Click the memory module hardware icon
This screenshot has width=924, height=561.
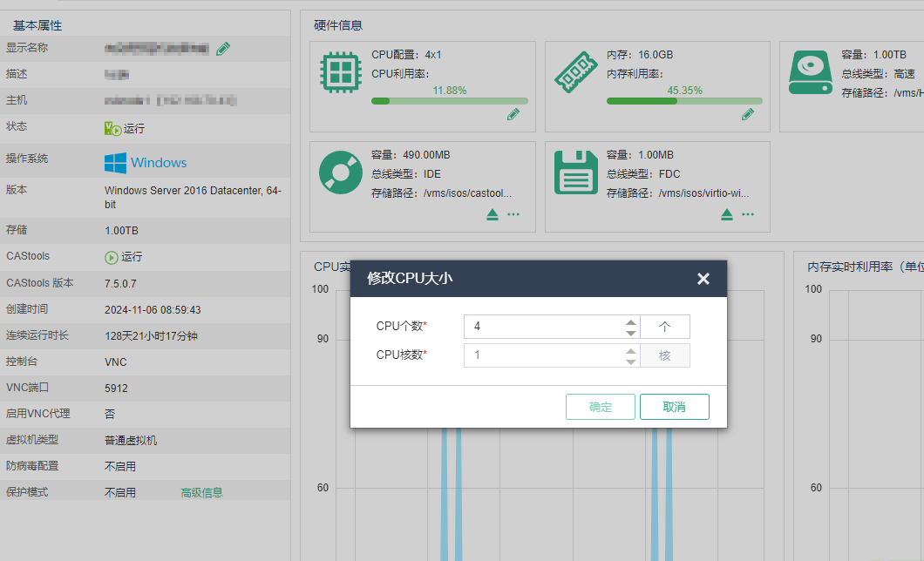(x=575, y=72)
